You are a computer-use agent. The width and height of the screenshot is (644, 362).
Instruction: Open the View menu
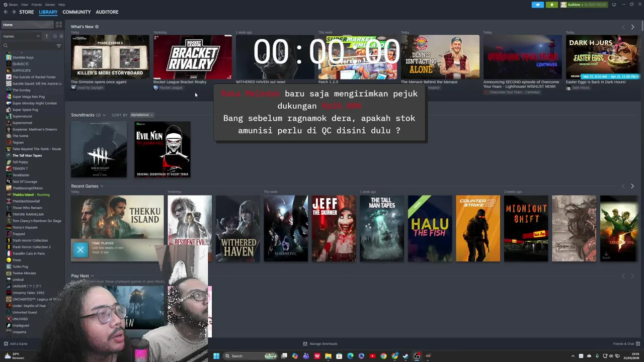tap(24, 5)
